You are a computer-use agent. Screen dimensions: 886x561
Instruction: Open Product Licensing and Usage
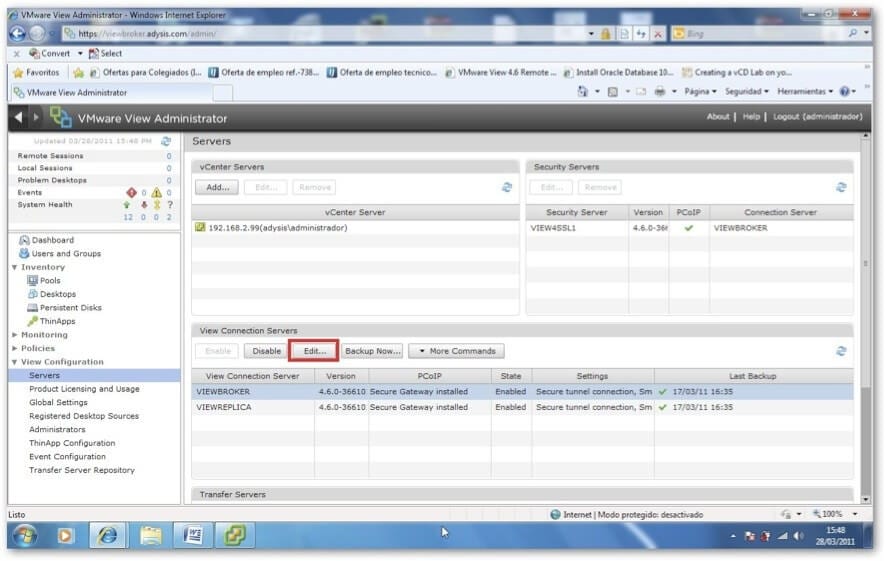(x=84, y=389)
